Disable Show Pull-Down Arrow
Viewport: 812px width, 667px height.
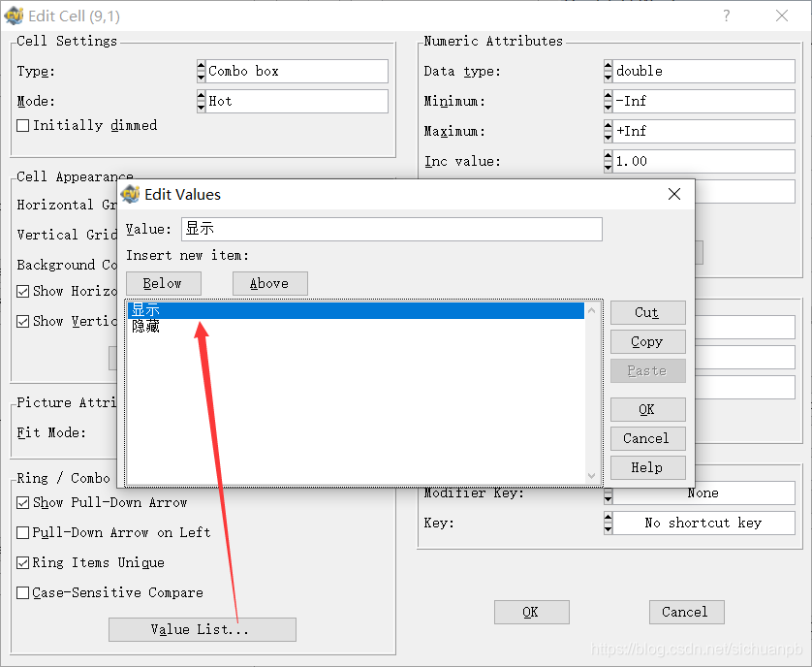coord(23,503)
